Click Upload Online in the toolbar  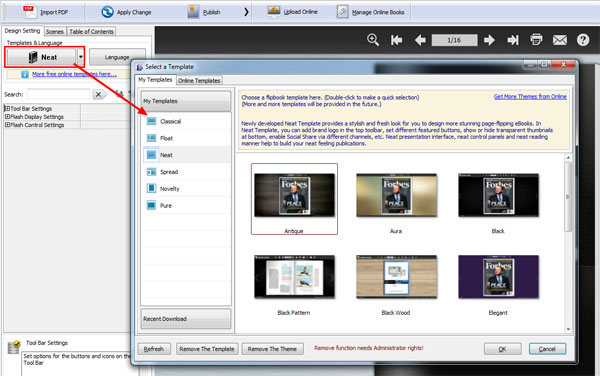[292, 12]
